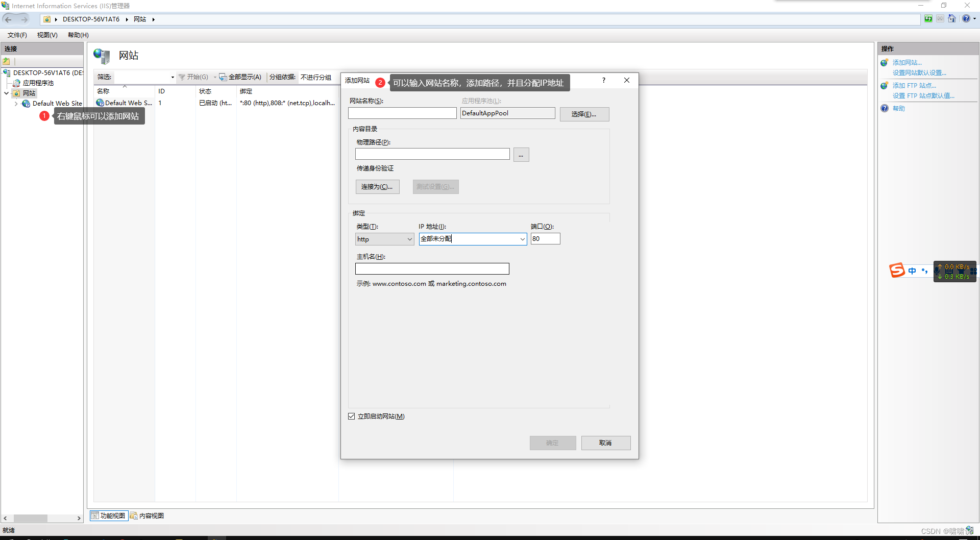Toggle the 立即启动网站(M) checkbox
The image size is (980, 540).
click(351, 416)
